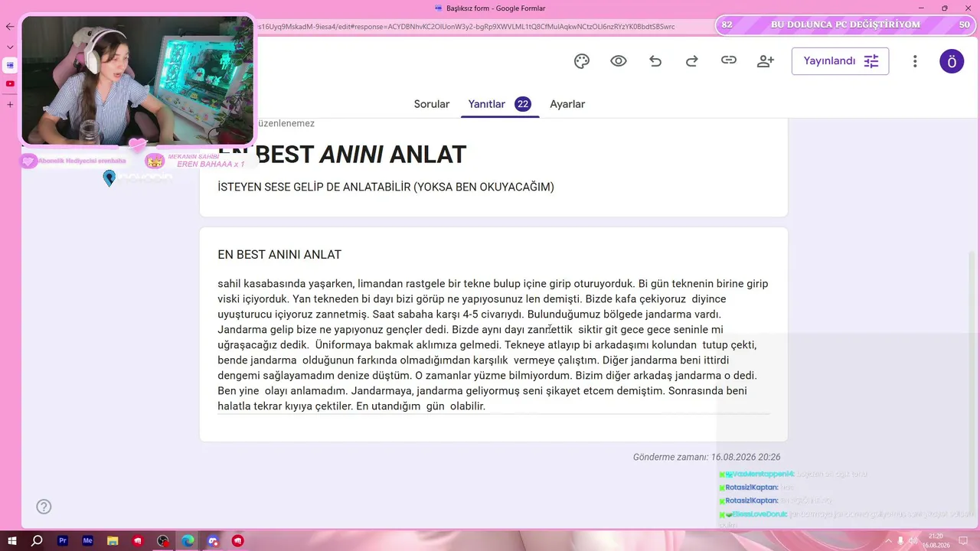Open File Explorer from taskbar
980x551 pixels.
pos(113,541)
